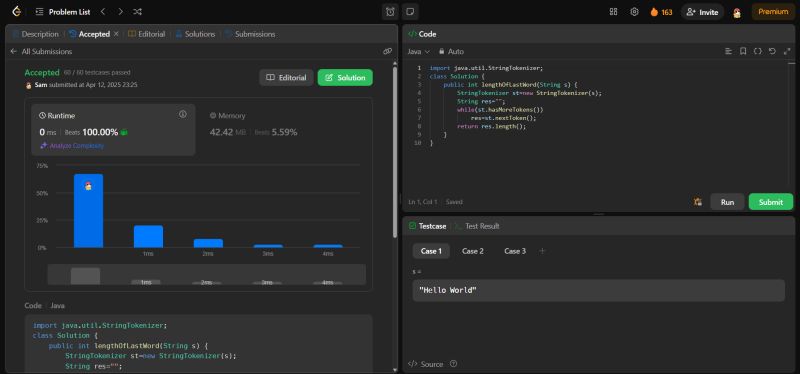Click the Invite button
Image resolution: width=800 pixels, height=374 pixels.
coord(703,12)
